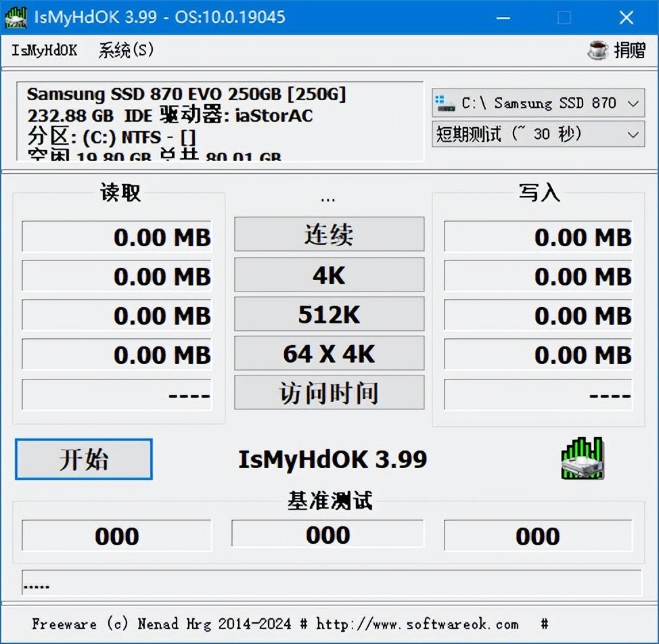
Task: Click the IsMyHdOK app icon in title bar
Action: 16,17
